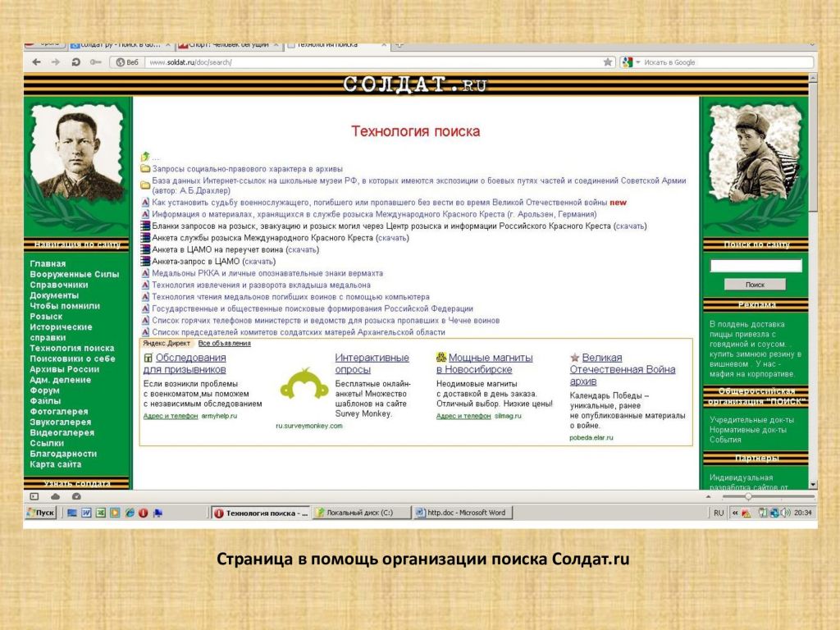Click the 'Веб' site badge in the address bar
Viewport: 840px width, 630px height.
127,62
